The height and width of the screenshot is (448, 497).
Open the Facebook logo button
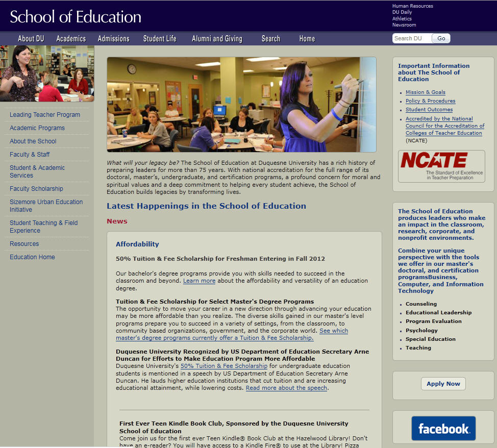tap(443, 428)
